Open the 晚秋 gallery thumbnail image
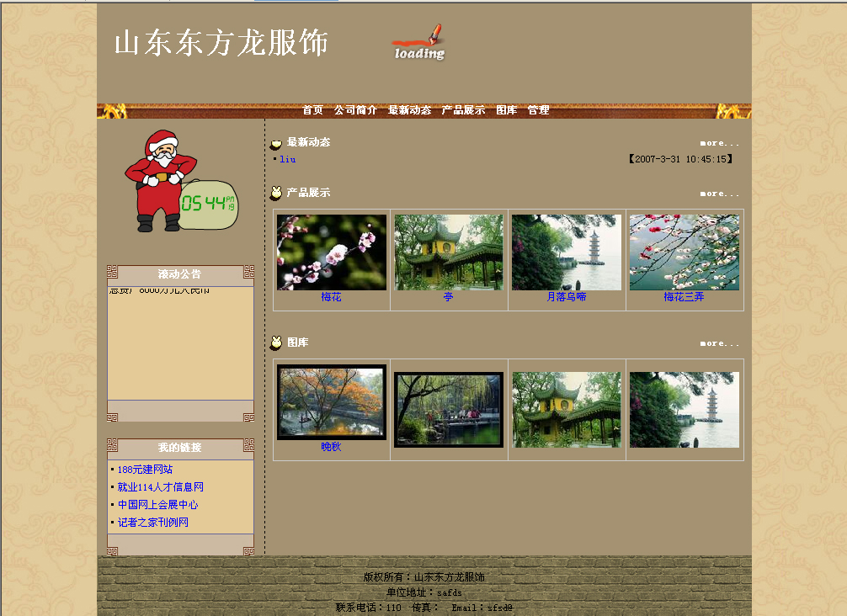 [332, 402]
